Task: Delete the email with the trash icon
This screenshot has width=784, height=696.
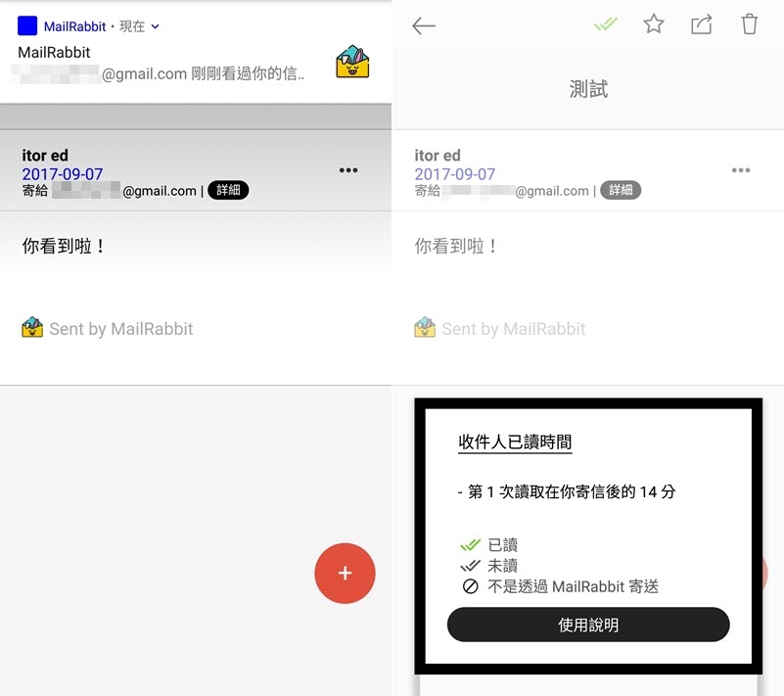Action: [x=750, y=24]
